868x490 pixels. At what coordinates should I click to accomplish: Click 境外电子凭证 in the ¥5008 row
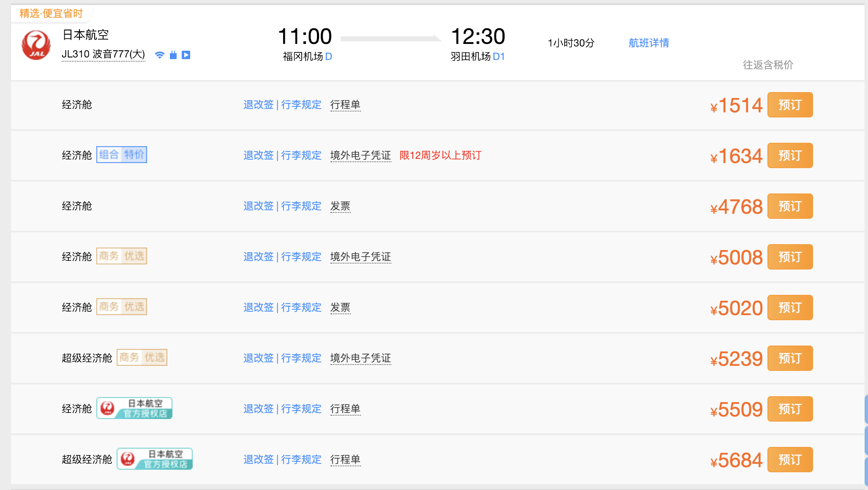click(360, 257)
